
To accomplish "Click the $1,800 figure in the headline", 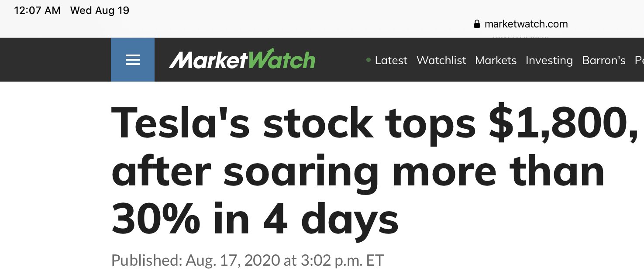I will (x=562, y=124).
